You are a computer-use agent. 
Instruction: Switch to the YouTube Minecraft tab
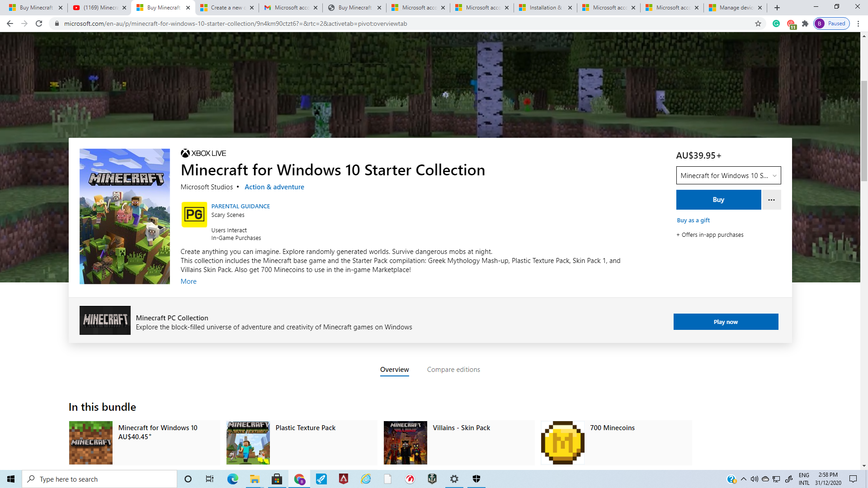coord(99,8)
